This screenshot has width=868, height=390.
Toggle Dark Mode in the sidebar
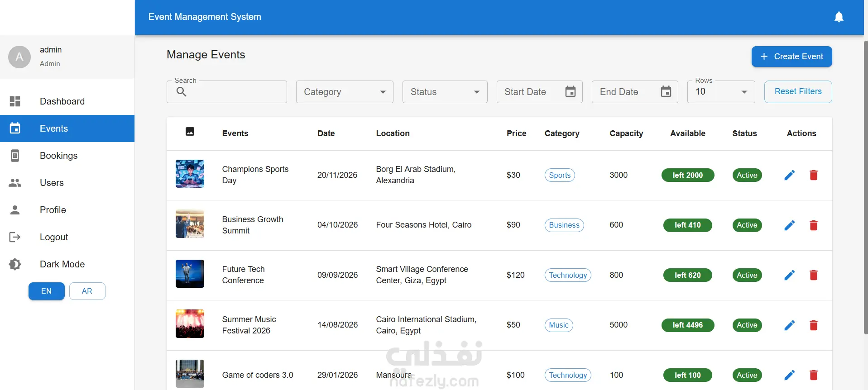click(62, 264)
